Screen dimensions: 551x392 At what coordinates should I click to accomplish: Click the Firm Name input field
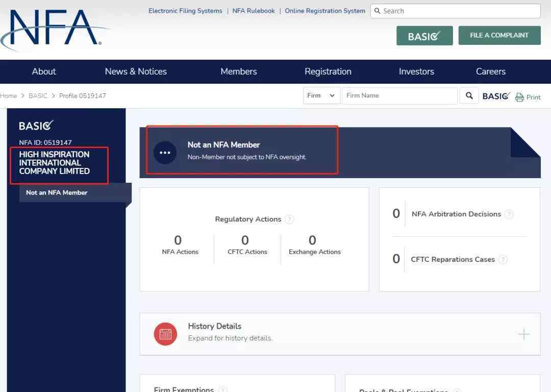(x=400, y=95)
